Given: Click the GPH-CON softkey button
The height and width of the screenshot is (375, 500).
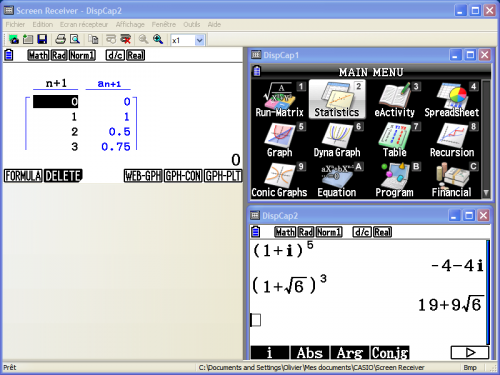Looking at the screenshot, I should pos(183,176).
